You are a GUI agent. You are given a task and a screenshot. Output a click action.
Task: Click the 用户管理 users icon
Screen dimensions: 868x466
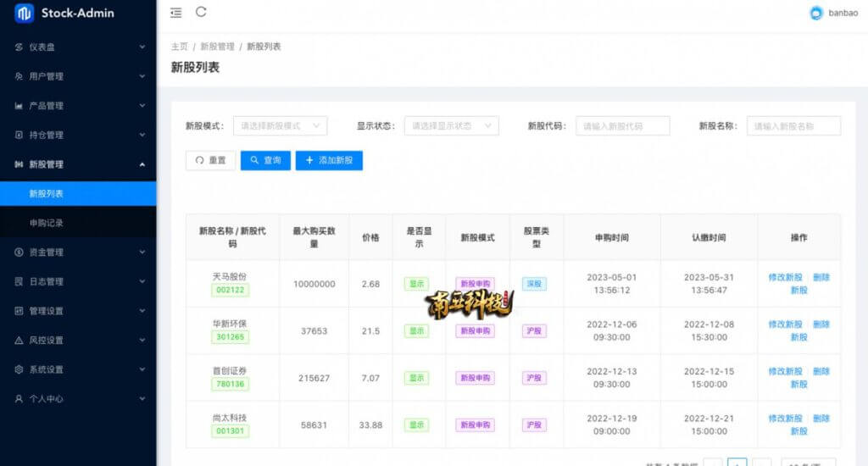coord(19,76)
